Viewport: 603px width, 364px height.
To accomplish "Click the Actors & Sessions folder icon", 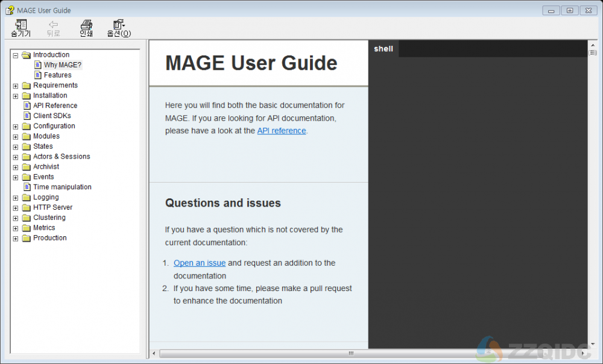I will 26,157.
